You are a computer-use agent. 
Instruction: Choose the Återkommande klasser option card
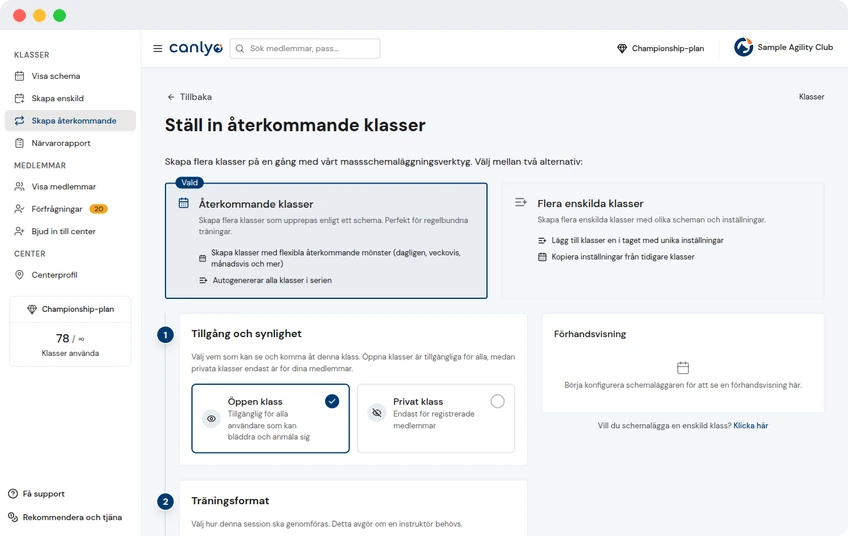(x=326, y=241)
